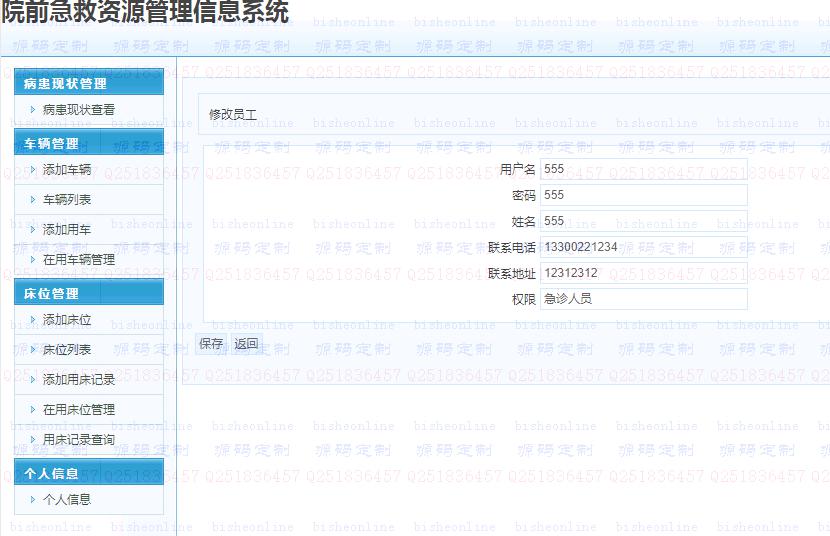
Task: Open 用床记录查询 page
Action: pyautogui.click(x=78, y=440)
